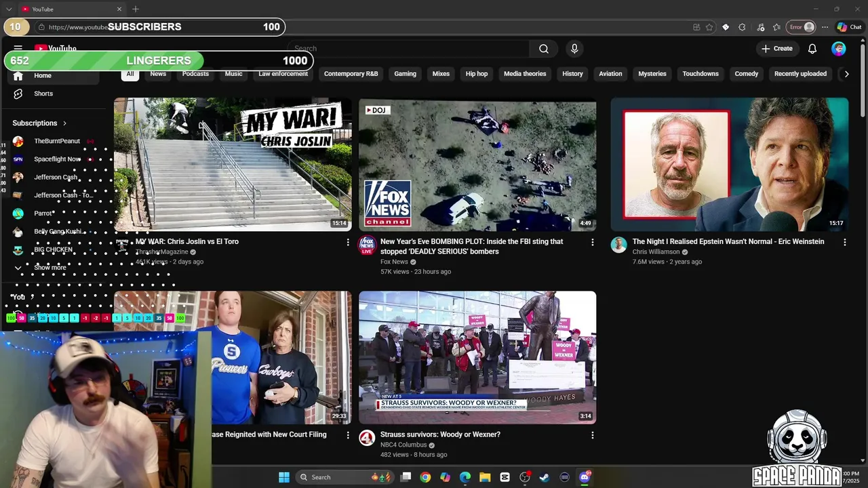The width and height of the screenshot is (868, 488).
Task: Open more options for Strauss survivors video
Action: tap(592, 435)
